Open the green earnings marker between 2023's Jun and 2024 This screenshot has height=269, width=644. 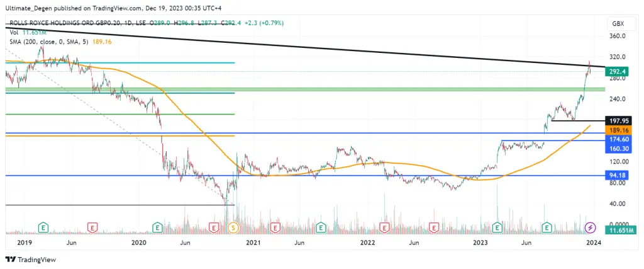(547, 227)
